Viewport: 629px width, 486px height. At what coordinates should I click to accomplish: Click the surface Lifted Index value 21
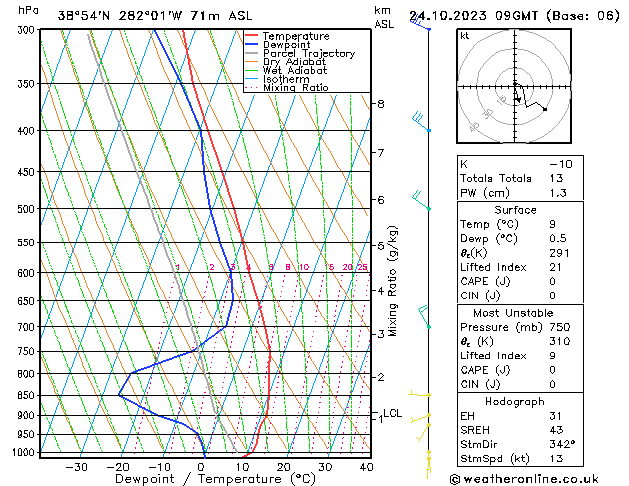555,267
